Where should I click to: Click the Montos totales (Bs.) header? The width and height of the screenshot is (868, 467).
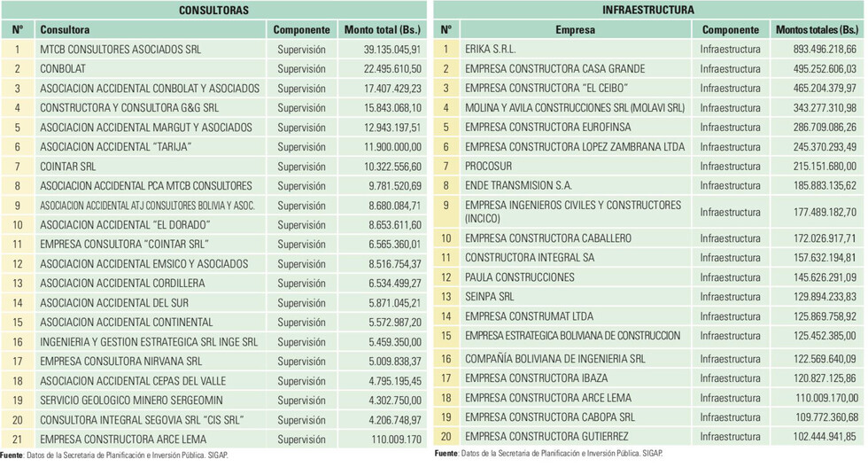(817, 30)
